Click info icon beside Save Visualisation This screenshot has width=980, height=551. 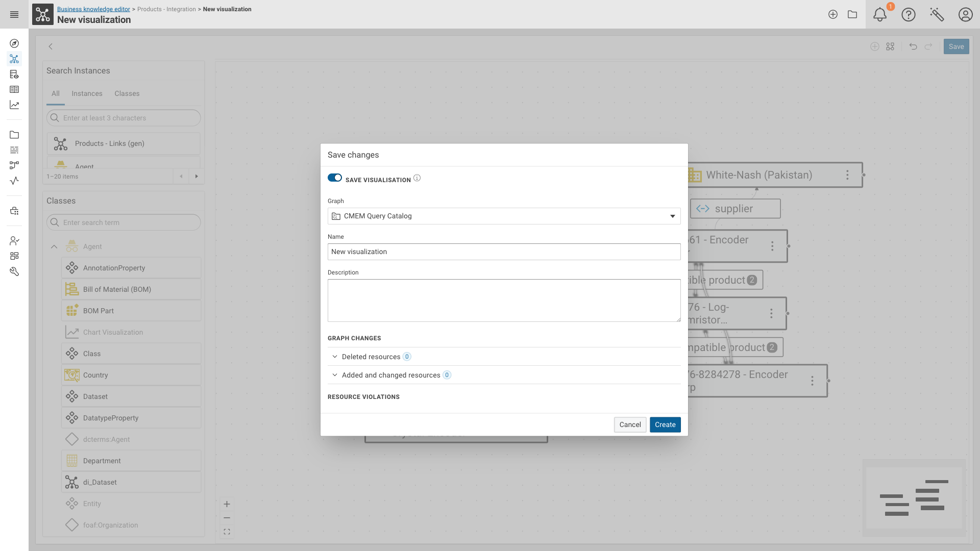(x=417, y=178)
